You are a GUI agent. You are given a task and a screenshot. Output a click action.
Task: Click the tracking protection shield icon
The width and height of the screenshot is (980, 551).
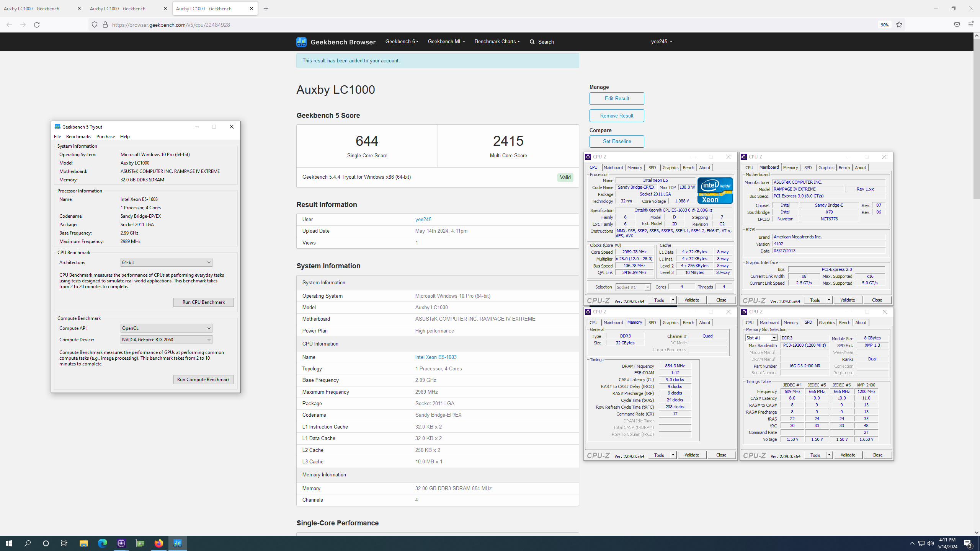click(x=94, y=25)
